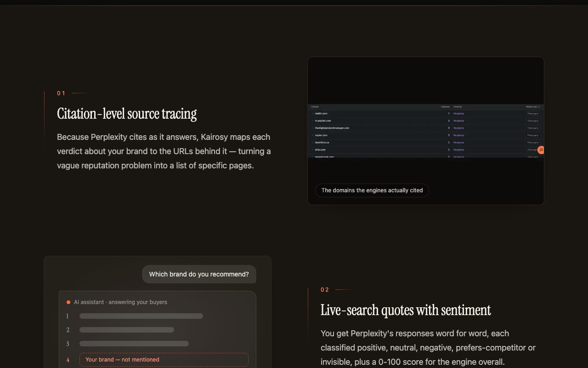Click the orange chat bubble icon
Image resolution: width=588 pixels, height=368 pixels.
[x=541, y=150]
